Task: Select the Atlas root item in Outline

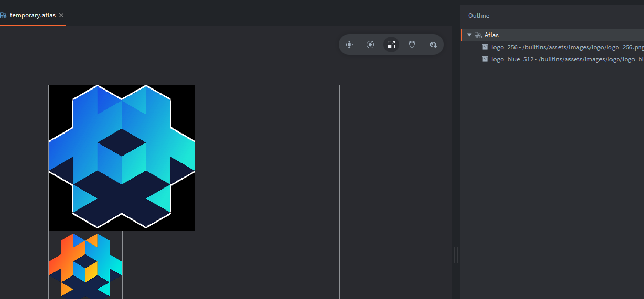Action: 553,35
